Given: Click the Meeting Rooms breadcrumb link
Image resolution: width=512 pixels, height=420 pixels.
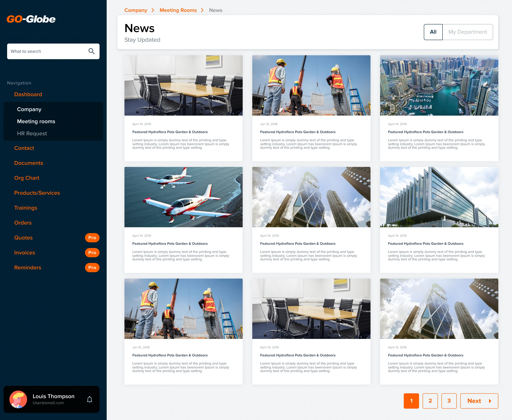Looking at the screenshot, I should [178, 10].
